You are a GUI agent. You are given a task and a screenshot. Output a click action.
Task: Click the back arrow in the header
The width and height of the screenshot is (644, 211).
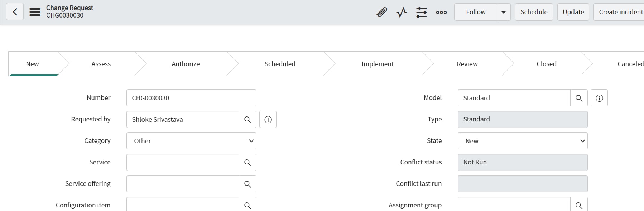(15, 11)
